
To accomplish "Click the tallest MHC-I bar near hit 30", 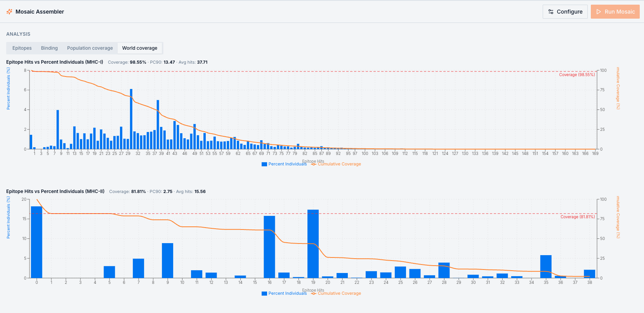I will [x=131, y=119].
